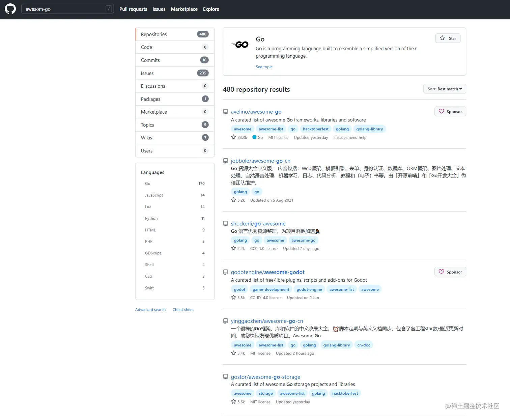The image size is (510, 420).
Task: Sponsor the godotengine/awesome-godot repository
Action: 450,272
